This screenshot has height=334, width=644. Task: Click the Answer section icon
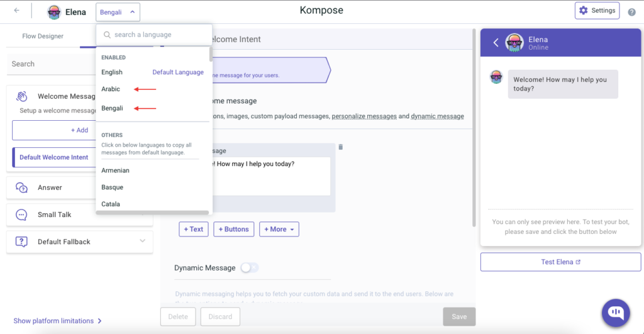[x=21, y=187]
